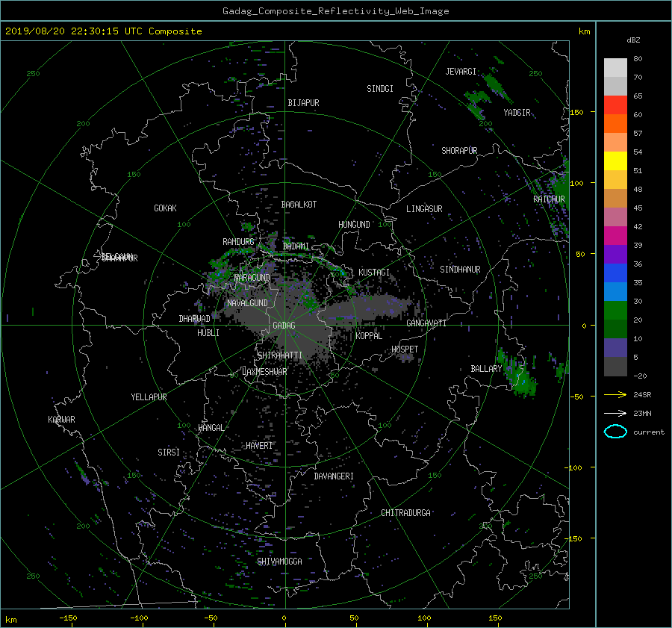The image size is (672, 628).
Task: Click the km unit label at bottom left
Action: [11, 620]
